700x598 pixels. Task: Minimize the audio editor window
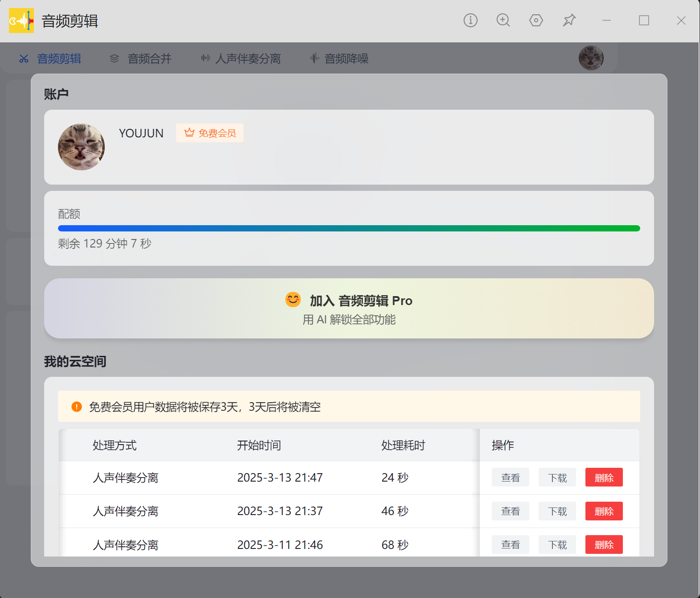[x=606, y=21]
